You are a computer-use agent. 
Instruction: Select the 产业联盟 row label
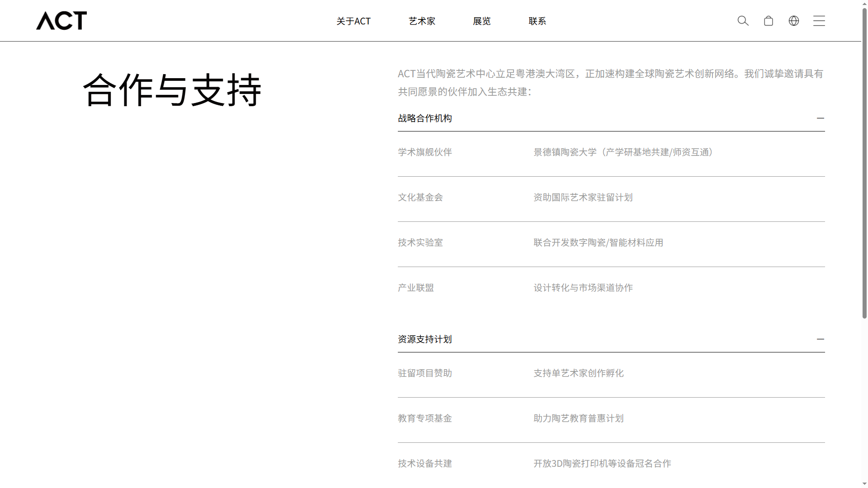point(416,288)
